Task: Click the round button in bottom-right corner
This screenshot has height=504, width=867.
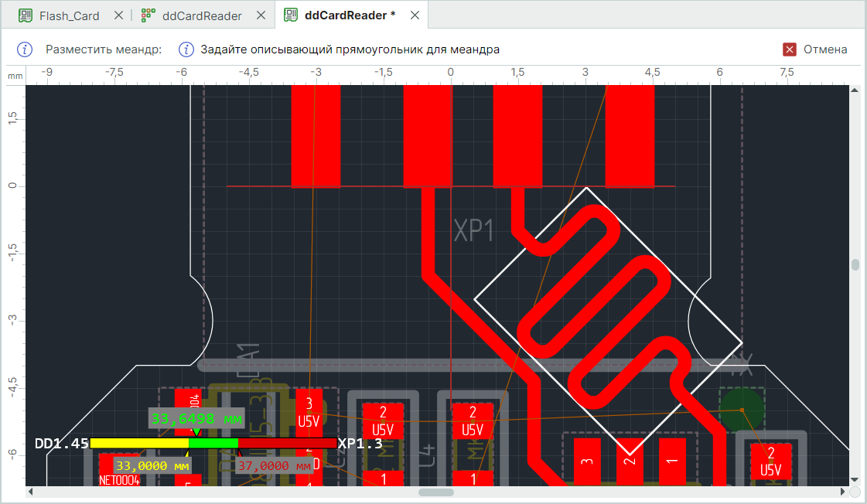Action: pos(855,492)
